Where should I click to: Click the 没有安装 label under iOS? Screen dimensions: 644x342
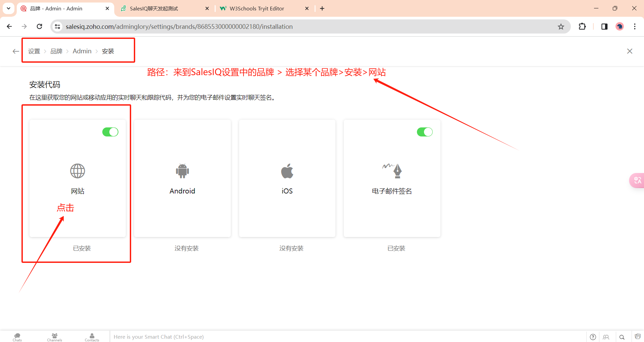[291, 248]
